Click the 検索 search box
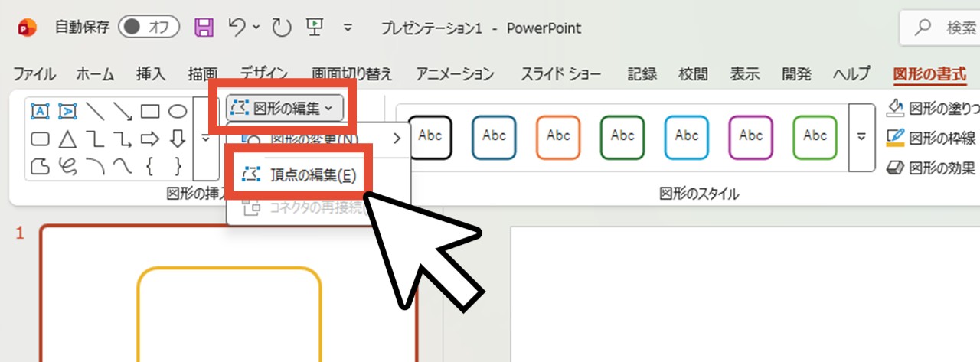Screen dimensions: 980x362 coord(940,28)
